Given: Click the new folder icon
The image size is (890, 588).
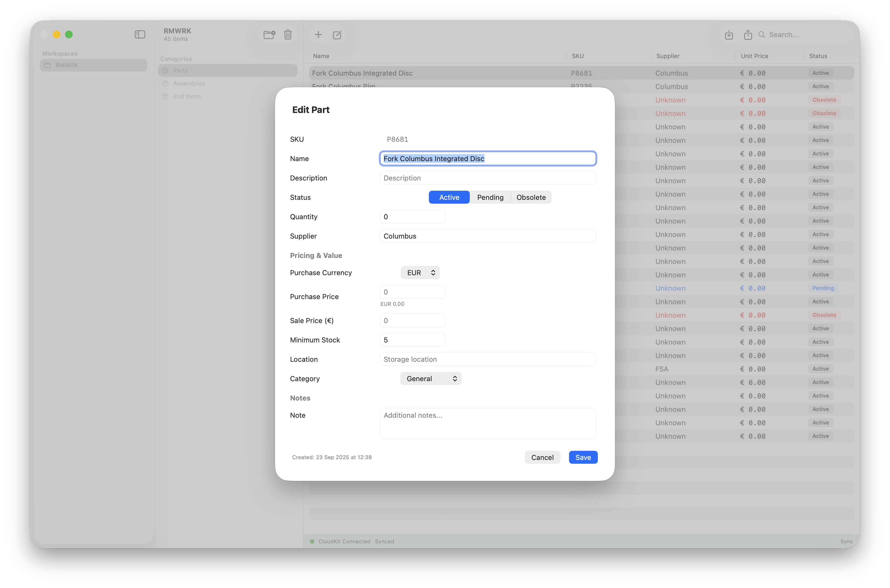Looking at the screenshot, I should pyautogui.click(x=269, y=35).
